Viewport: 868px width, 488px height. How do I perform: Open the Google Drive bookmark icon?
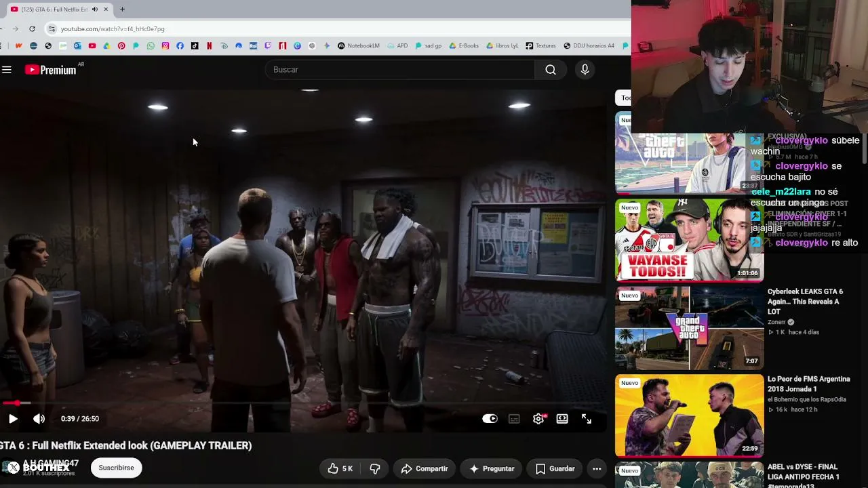pos(106,46)
